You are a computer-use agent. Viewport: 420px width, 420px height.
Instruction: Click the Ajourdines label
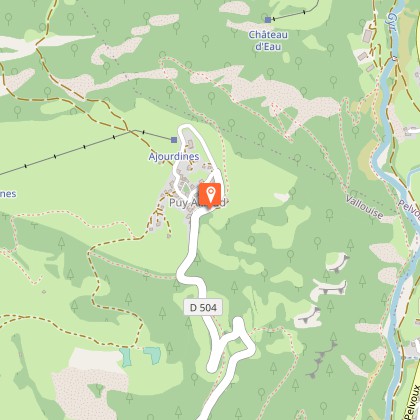click(174, 157)
